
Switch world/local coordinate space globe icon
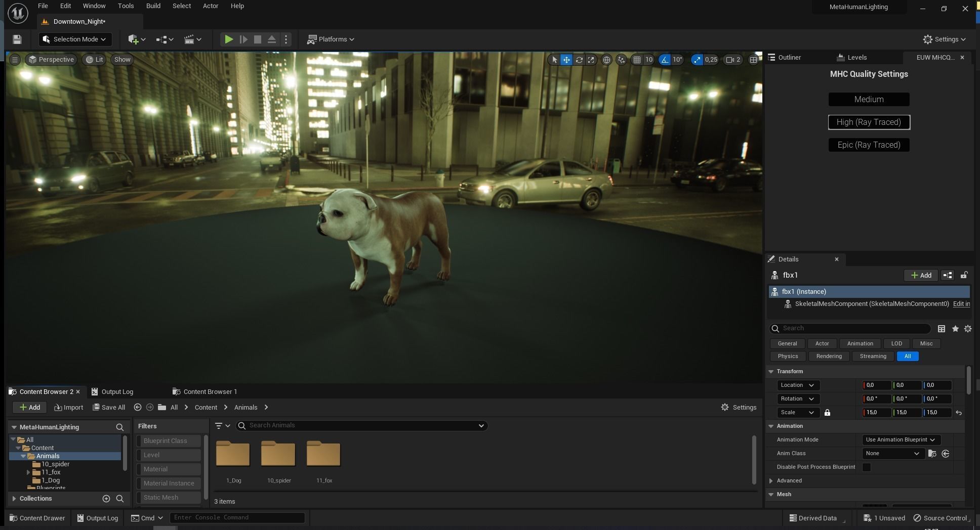coord(606,60)
